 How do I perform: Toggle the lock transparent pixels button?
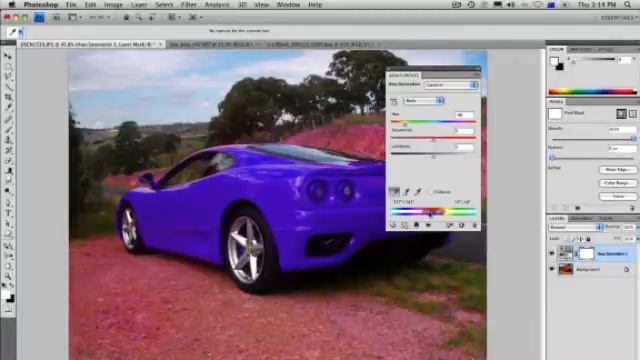[x=567, y=239]
